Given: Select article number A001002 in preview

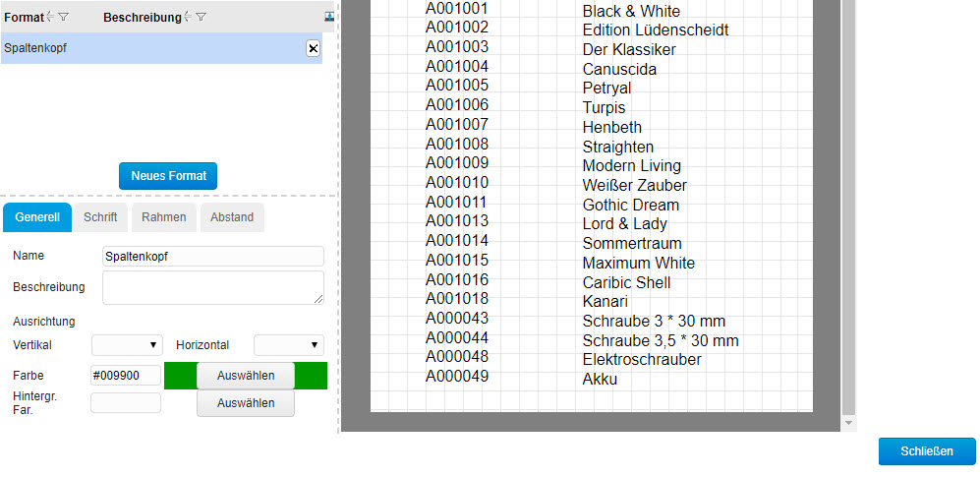Looking at the screenshot, I should click(x=457, y=28).
